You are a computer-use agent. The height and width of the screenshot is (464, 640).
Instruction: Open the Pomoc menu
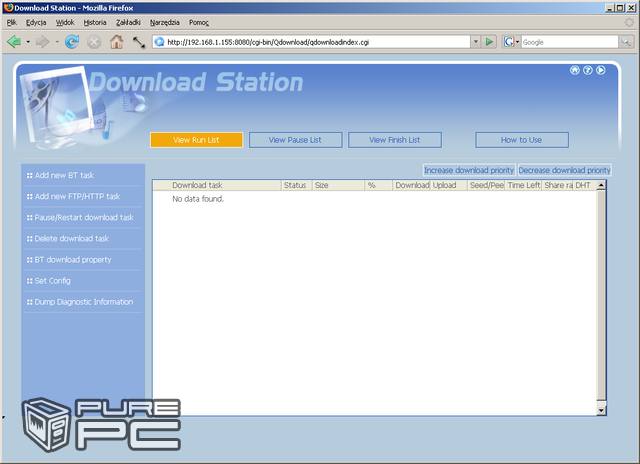(199, 22)
